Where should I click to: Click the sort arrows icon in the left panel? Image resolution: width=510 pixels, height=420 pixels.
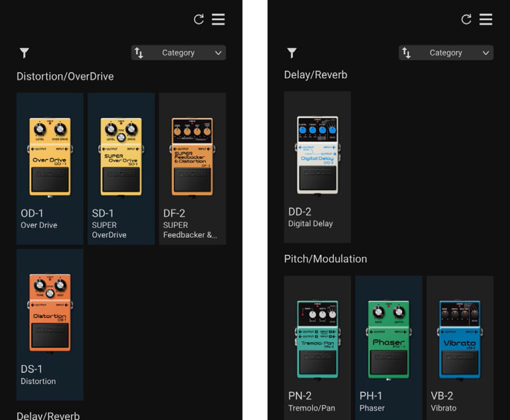click(139, 53)
